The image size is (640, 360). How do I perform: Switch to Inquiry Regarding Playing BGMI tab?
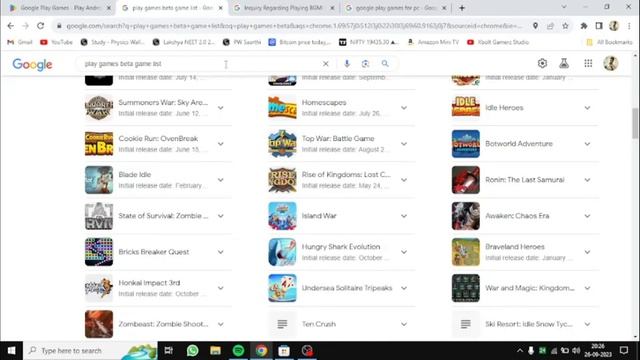pyautogui.click(x=284, y=8)
